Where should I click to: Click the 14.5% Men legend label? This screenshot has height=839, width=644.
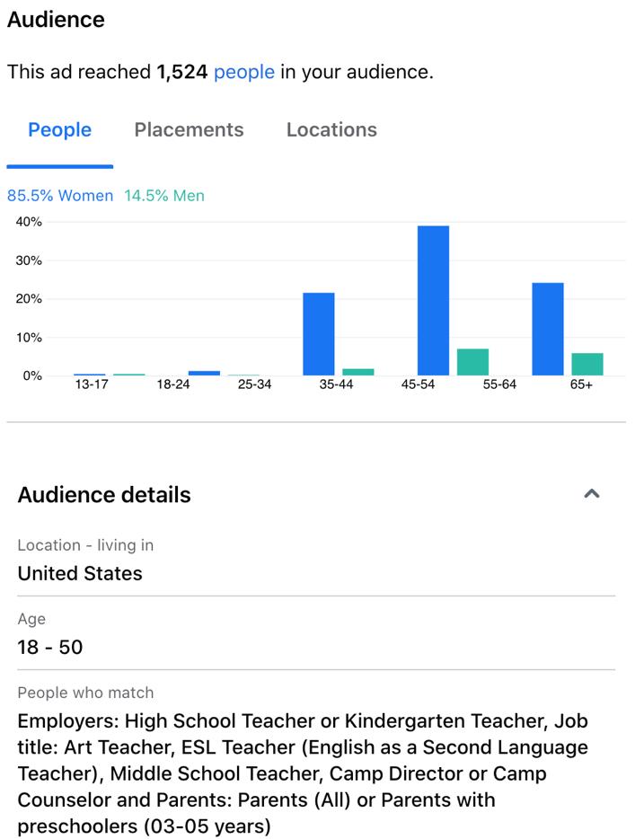pos(164,195)
